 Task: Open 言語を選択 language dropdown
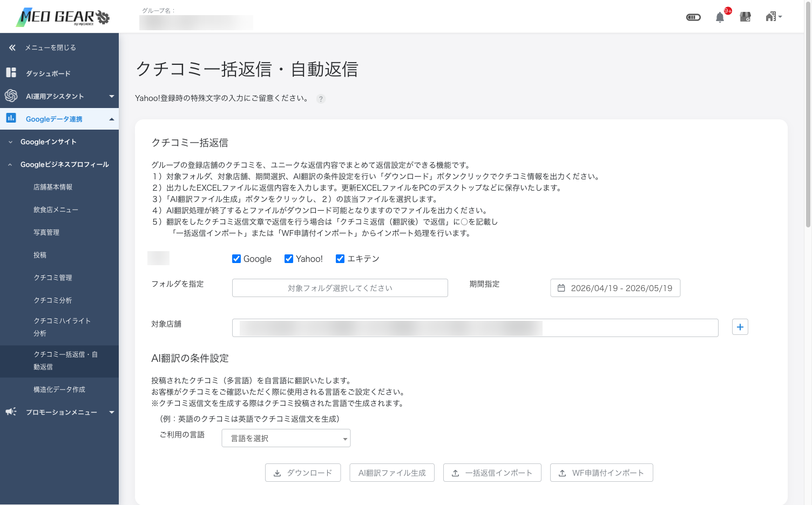pos(286,438)
